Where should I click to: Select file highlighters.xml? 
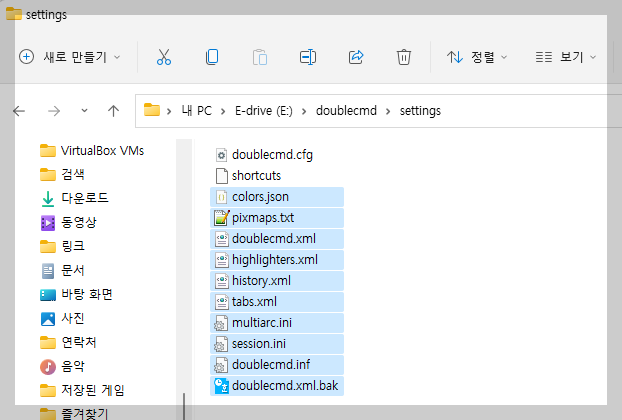(x=277, y=260)
